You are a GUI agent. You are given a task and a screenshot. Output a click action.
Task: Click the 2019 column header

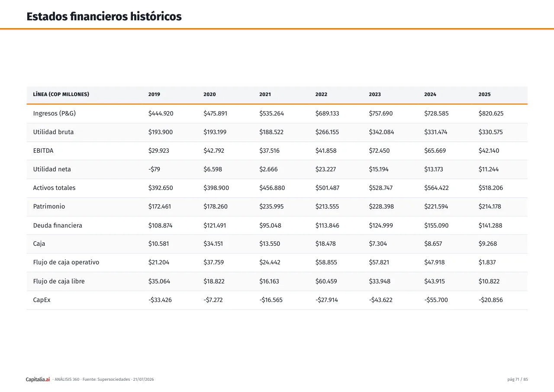(154, 94)
